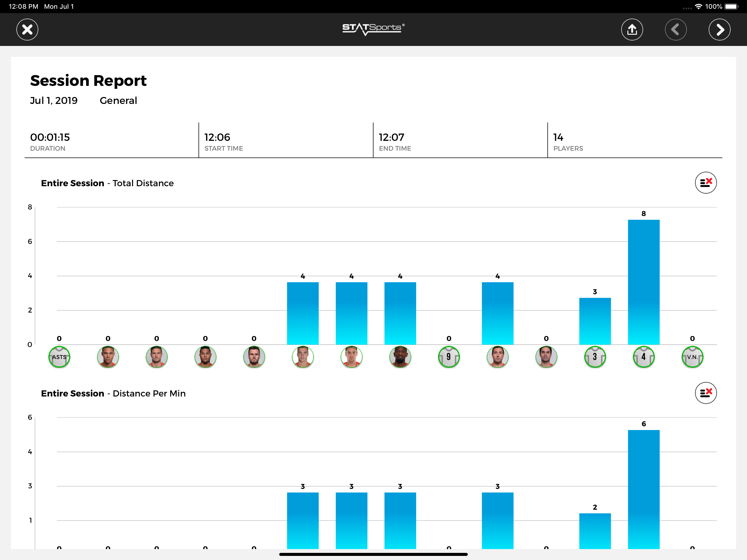Select the number 4 jersey avatar
The image size is (747, 560).
[x=644, y=357]
